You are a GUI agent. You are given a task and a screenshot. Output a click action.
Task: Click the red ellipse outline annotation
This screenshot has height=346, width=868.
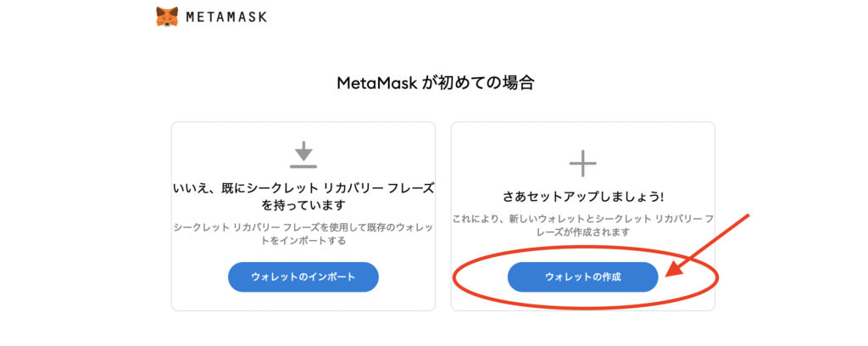coord(586,276)
